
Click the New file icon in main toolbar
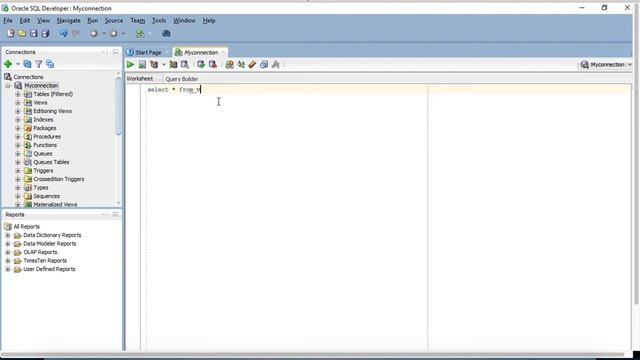11,33
